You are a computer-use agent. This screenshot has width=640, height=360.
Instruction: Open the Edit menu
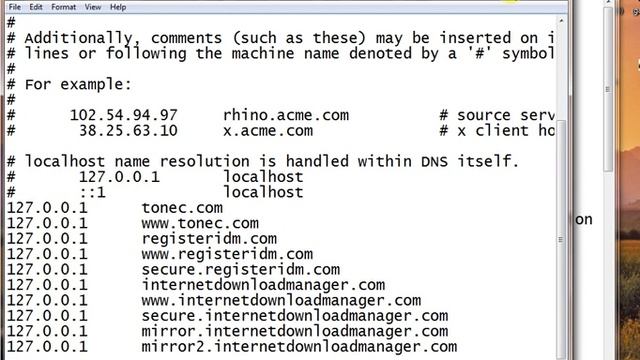click(x=36, y=7)
